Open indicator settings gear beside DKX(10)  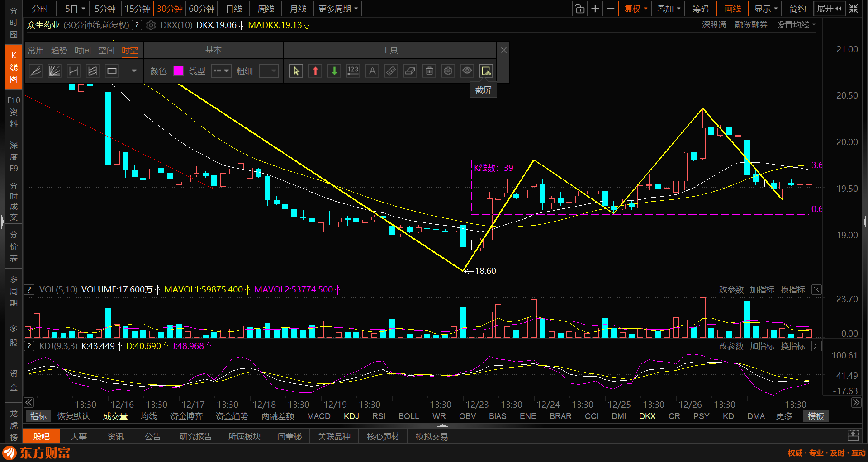click(x=151, y=25)
